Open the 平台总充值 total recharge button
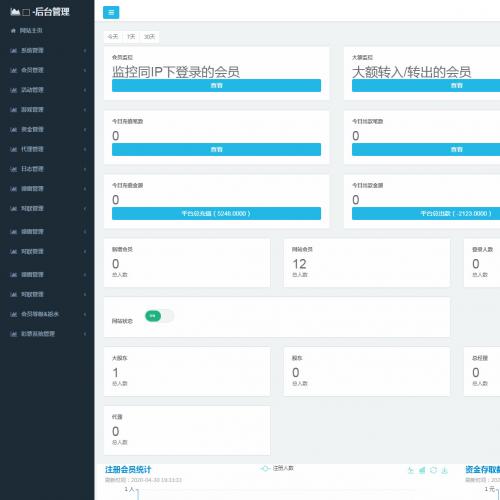 [x=216, y=214]
